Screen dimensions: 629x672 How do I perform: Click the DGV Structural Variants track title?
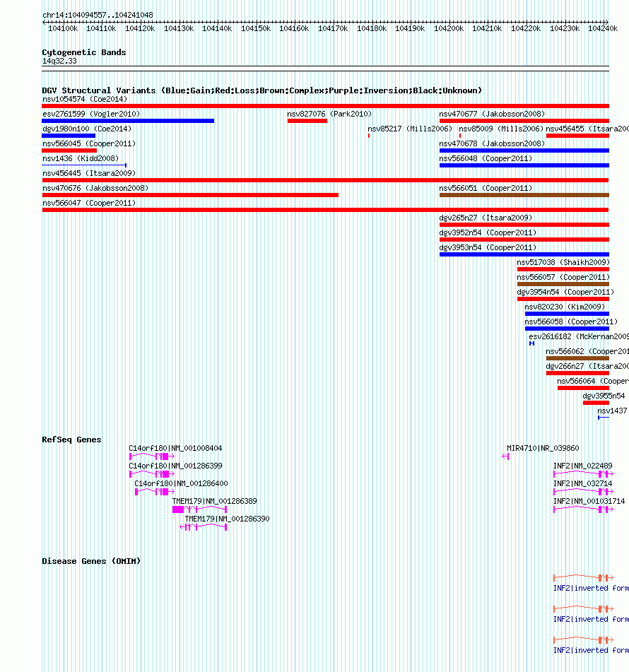262,90
